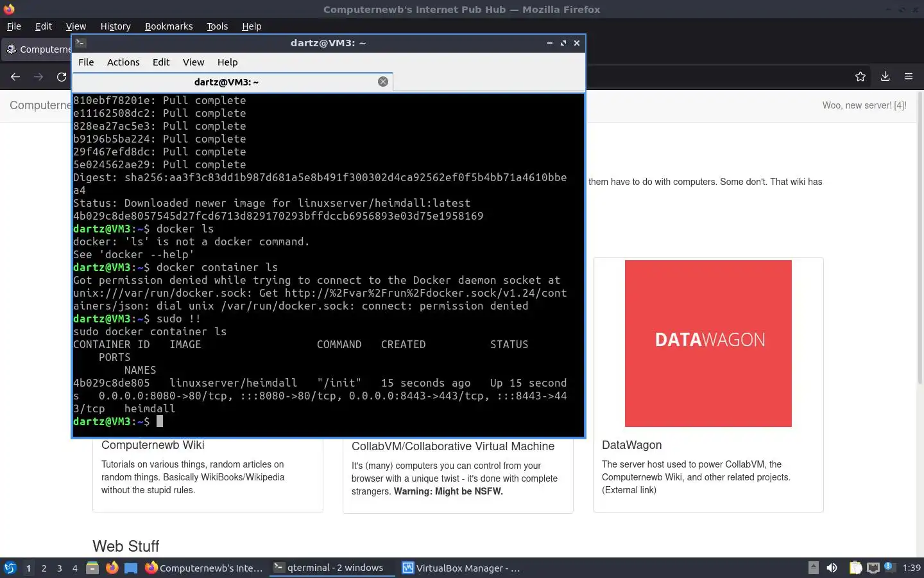Activate Computernewb's Firefox window taskbar entry
The height and width of the screenshot is (578, 924).
[204, 568]
